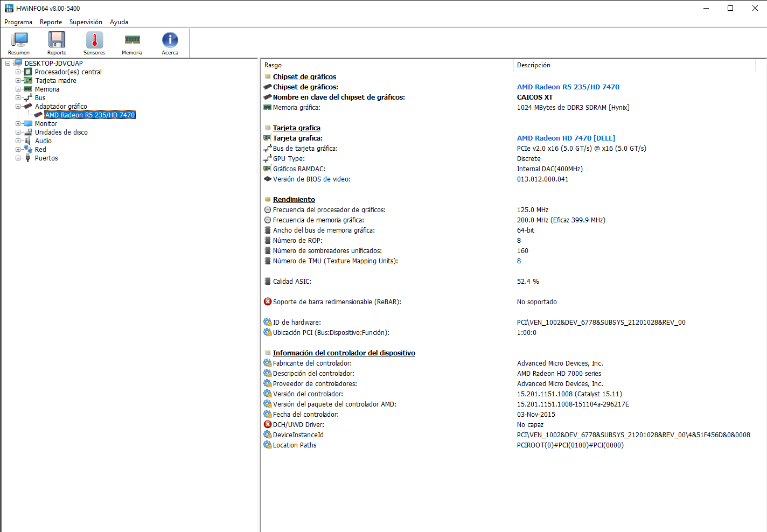Viewport: 767px width, 532px height.
Task: Expand the Unidades de disco node
Action: click(x=18, y=132)
